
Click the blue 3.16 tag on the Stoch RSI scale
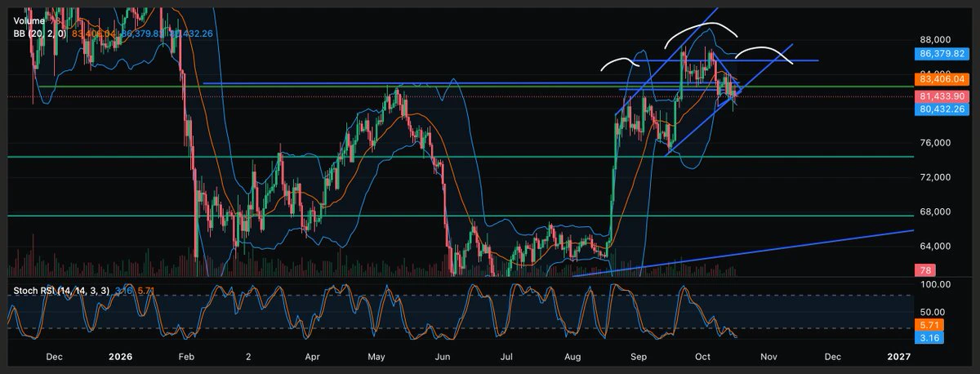[930, 336]
